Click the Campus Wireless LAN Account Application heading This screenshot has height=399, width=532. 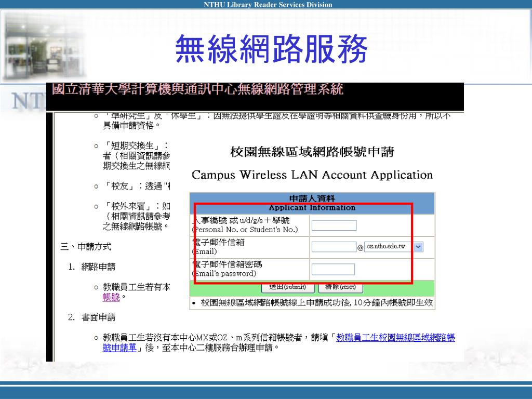click(x=312, y=175)
